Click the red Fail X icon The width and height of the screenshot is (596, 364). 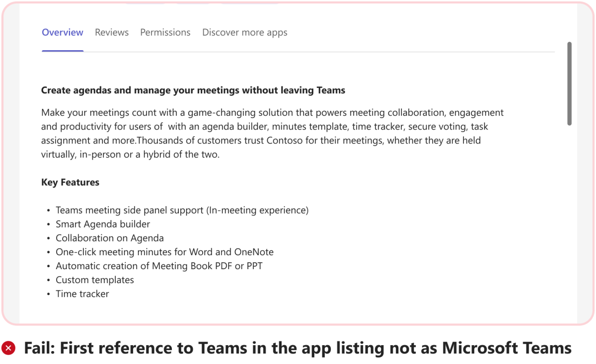pyautogui.click(x=8, y=348)
